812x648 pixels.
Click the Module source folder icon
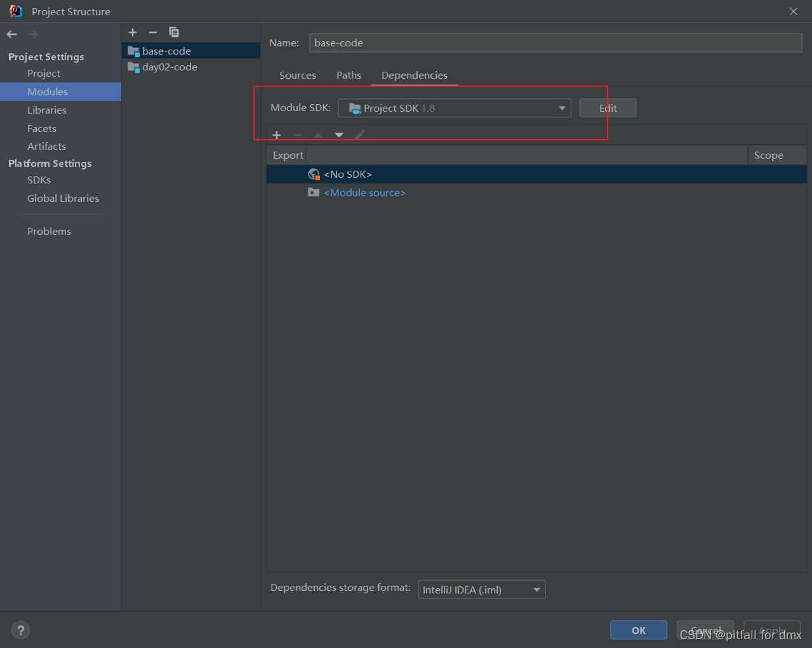pos(314,192)
